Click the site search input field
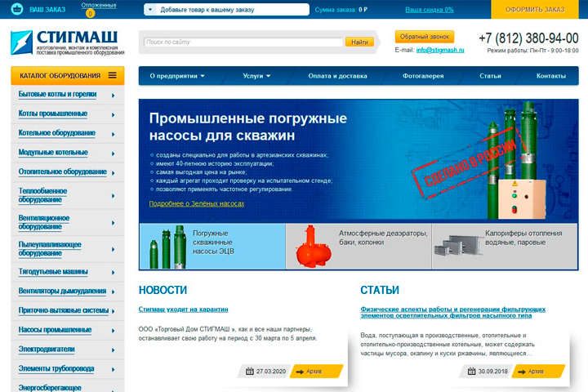 [243, 42]
